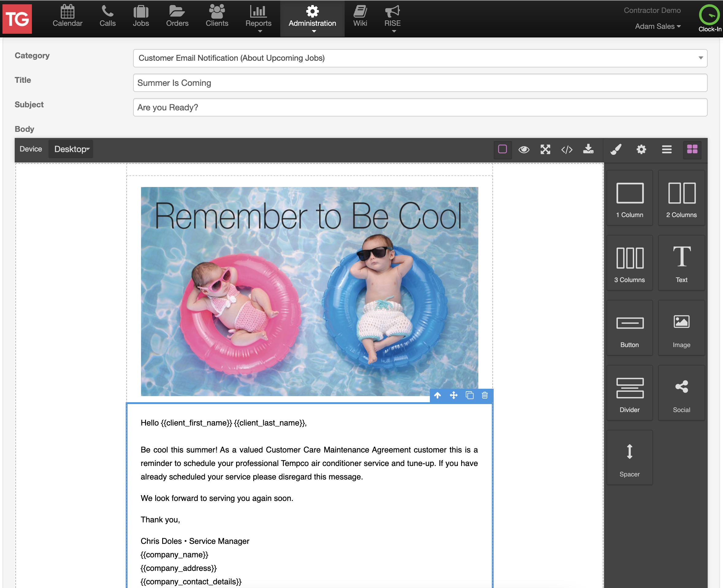
Task: Click the fullscreen expand arrows icon
Action: coord(545,149)
